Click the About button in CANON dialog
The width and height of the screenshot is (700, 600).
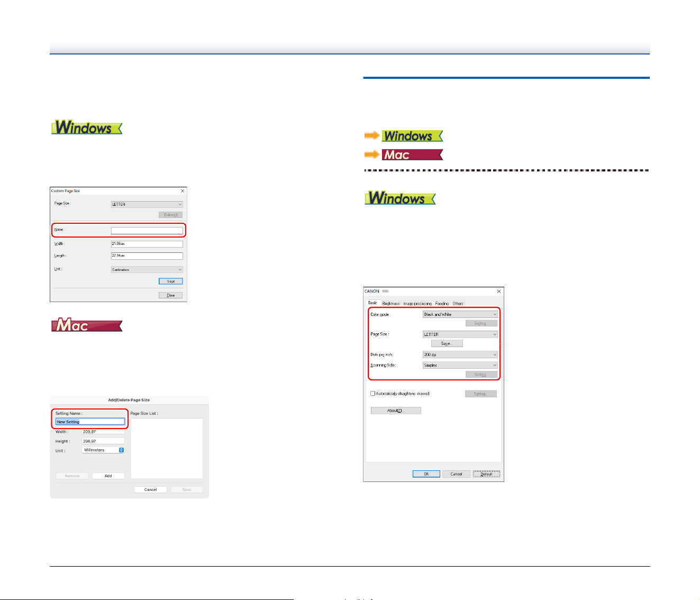[396, 411]
